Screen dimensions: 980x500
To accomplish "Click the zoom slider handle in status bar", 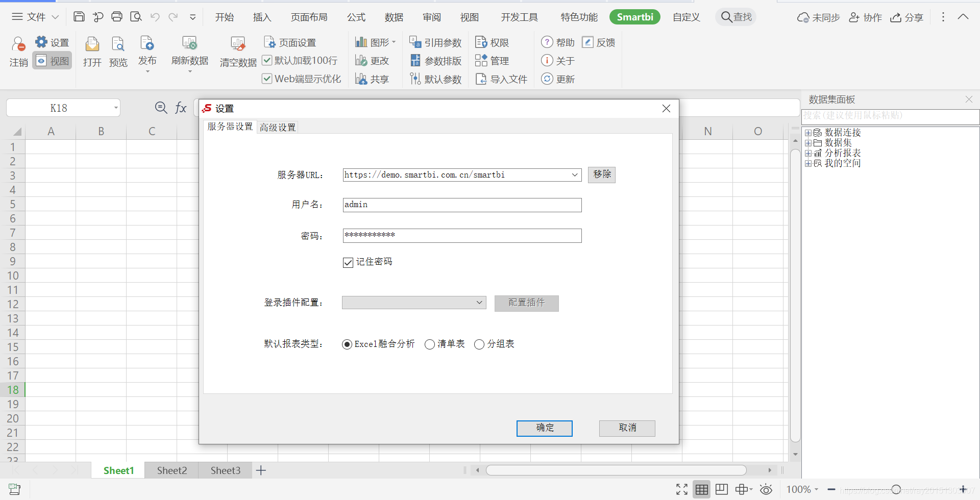I will point(896,489).
